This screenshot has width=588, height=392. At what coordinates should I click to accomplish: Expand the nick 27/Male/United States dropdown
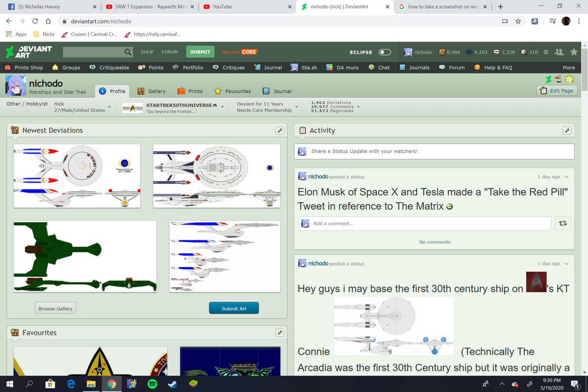point(110,107)
